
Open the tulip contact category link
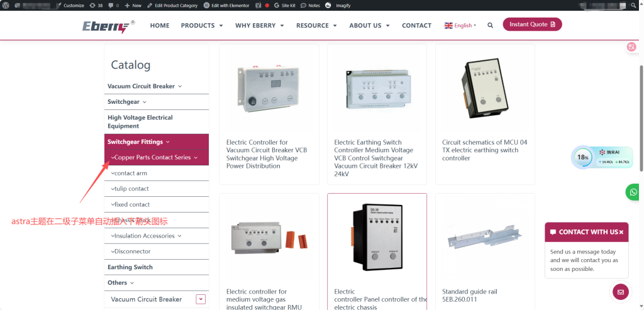131,189
